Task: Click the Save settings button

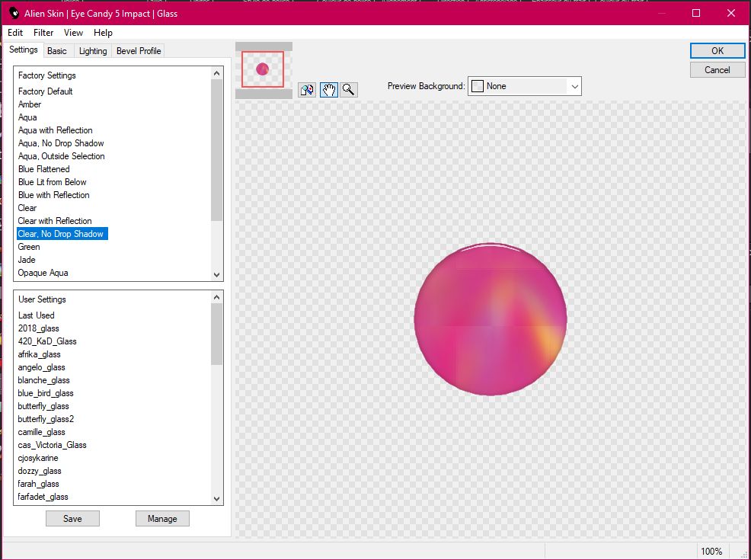Action: (73, 519)
